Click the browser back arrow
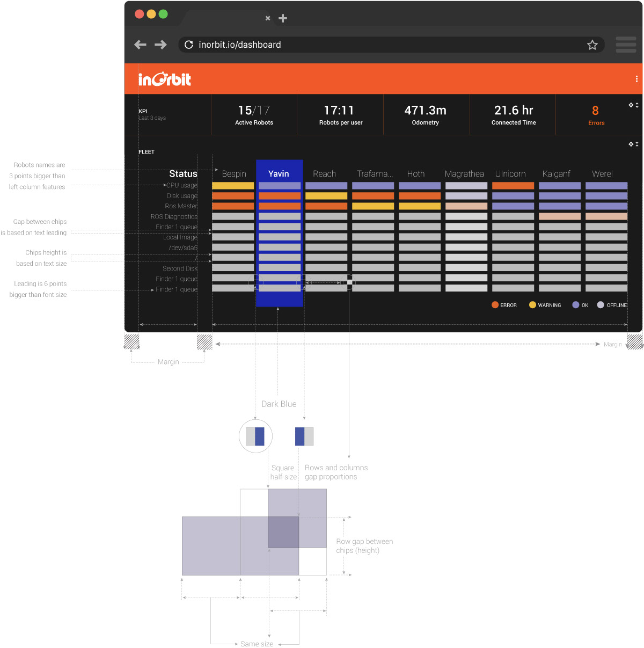Viewport: 644px width, 648px height. tap(140, 45)
